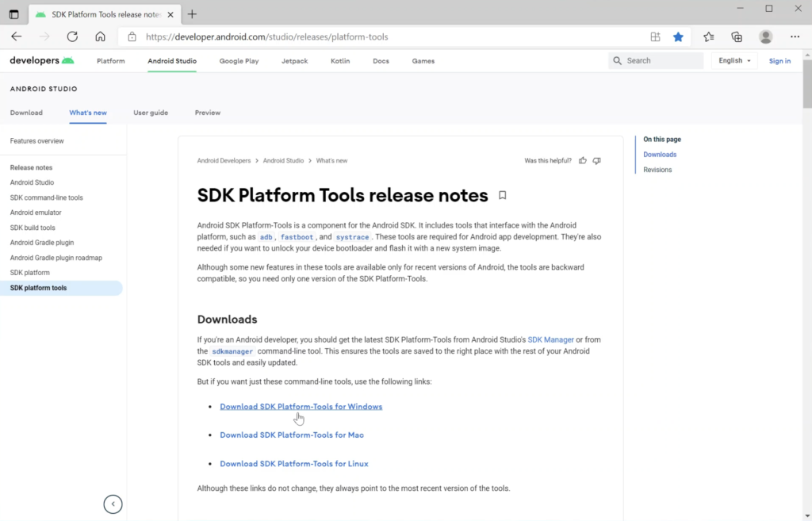Screen dimensions: 812x521
Task: Click the star Favorites bookmark icon
Action: pyautogui.click(x=678, y=36)
